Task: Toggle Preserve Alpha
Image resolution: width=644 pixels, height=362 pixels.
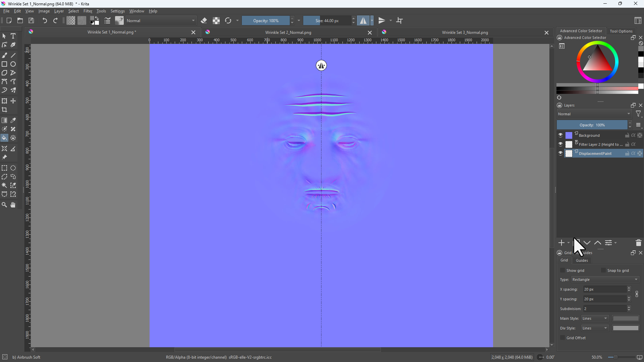Action: tap(216, 20)
